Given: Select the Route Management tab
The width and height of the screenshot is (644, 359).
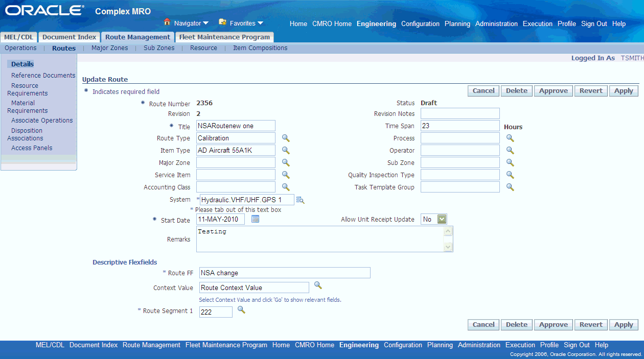Looking at the screenshot, I should pos(137,37).
